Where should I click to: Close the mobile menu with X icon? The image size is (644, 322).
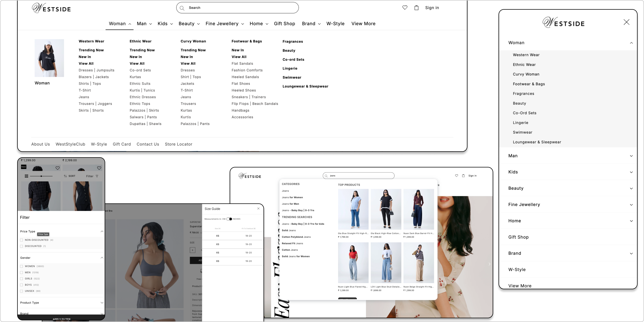click(x=626, y=22)
